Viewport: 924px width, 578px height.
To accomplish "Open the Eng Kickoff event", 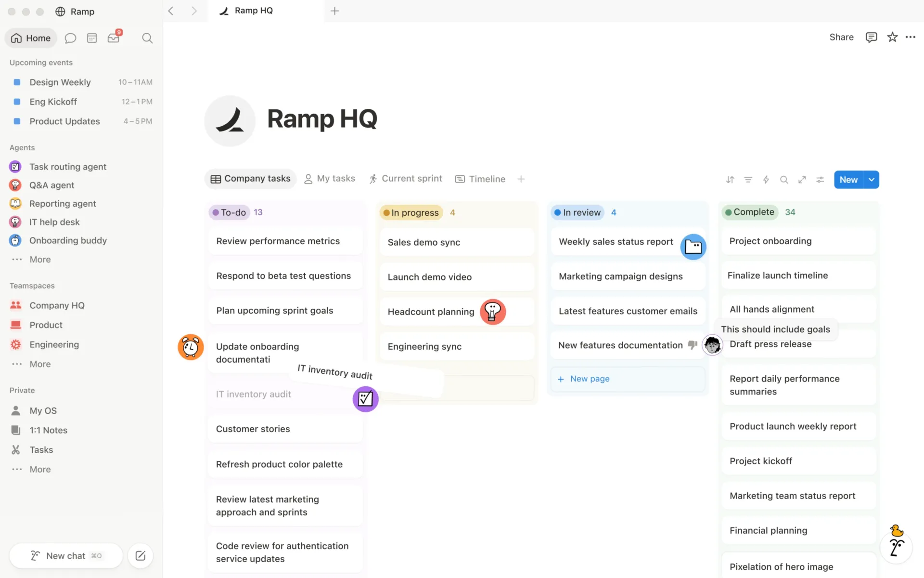I will 81,102.
